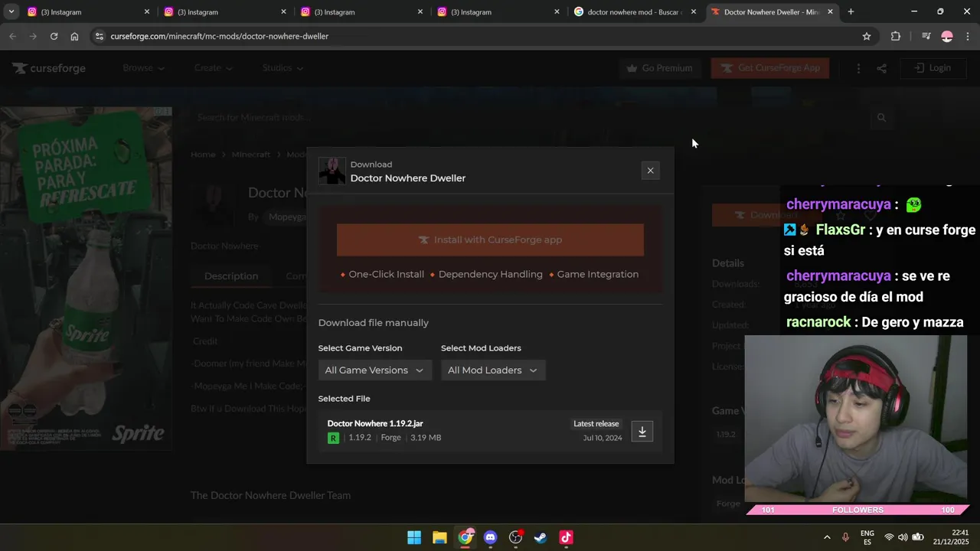Image resolution: width=980 pixels, height=551 pixels.
Task: Go back in browser history
Action: (12, 36)
